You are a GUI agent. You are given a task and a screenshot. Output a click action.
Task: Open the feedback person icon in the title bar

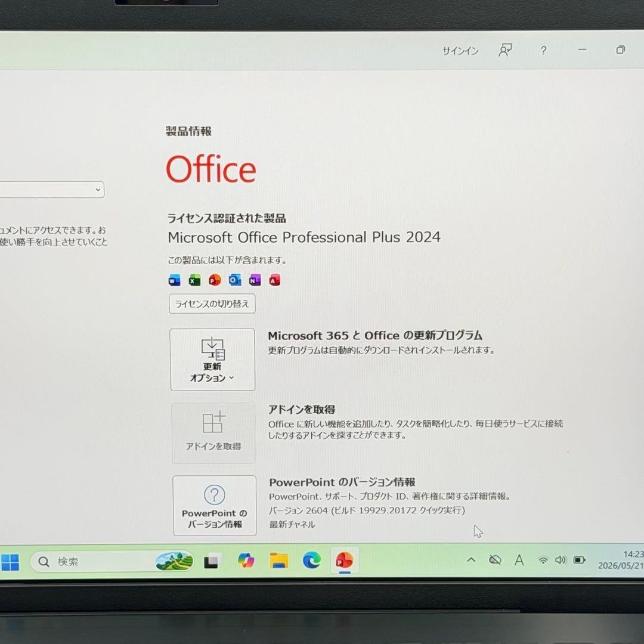pyautogui.click(x=505, y=50)
